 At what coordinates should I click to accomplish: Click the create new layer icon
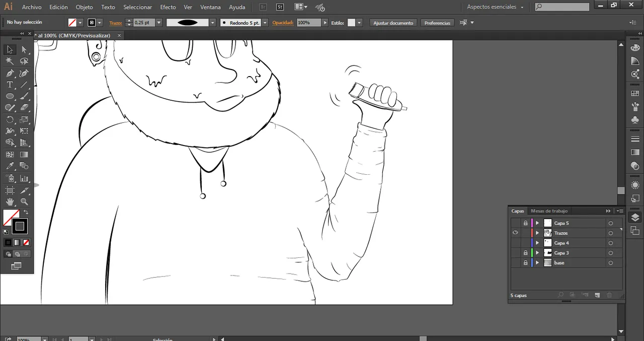click(597, 295)
